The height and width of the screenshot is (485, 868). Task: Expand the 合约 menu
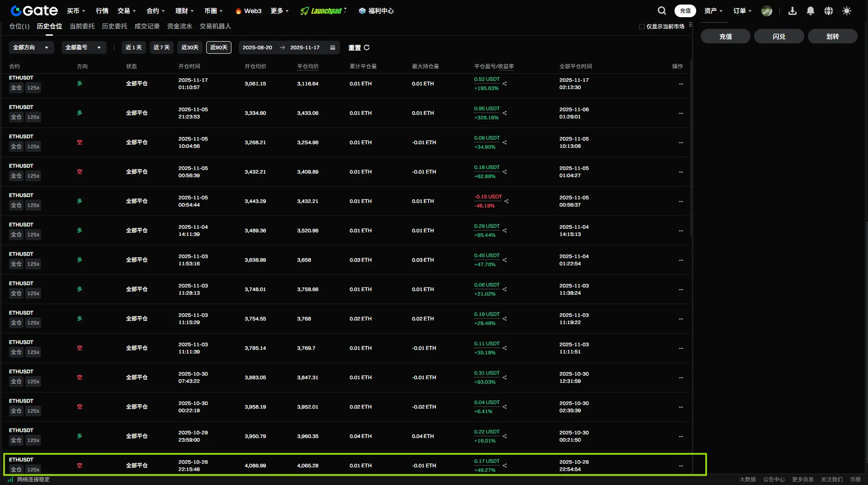click(x=156, y=11)
